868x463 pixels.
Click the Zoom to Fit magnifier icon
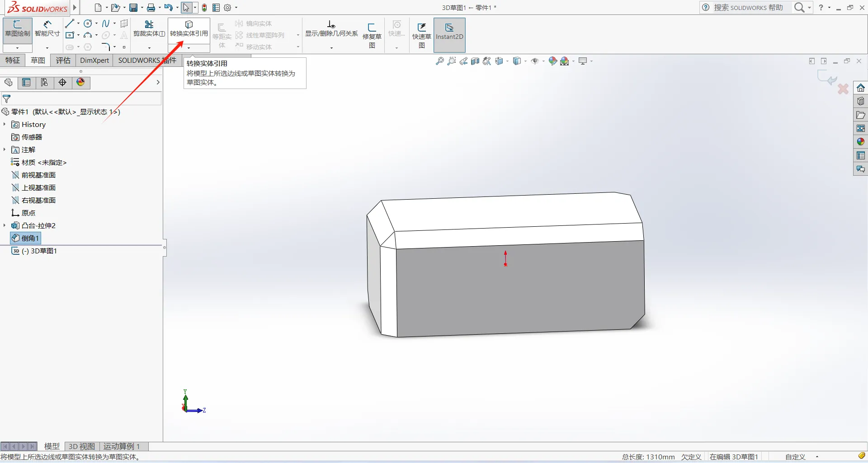point(439,61)
